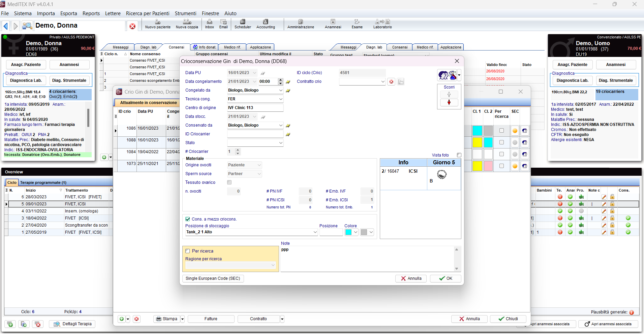The width and height of the screenshot is (644, 334).
Task: Switch to the Terapie programmate tab
Action: click(43, 182)
